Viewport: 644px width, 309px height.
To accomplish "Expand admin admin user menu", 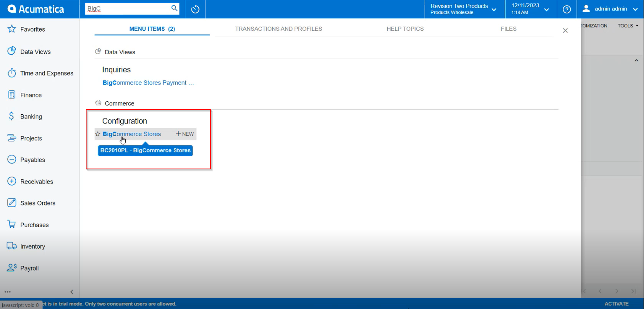I will [x=635, y=9].
